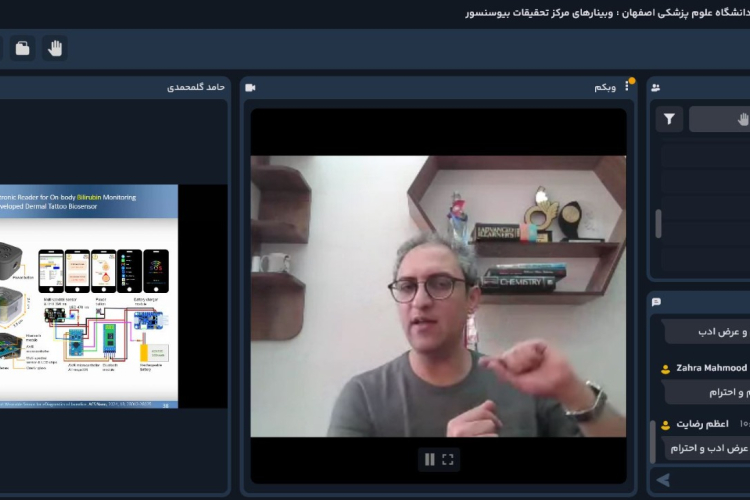Click the camera icon in webcam panel header
This screenshot has width=750, height=500.
point(250,87)
